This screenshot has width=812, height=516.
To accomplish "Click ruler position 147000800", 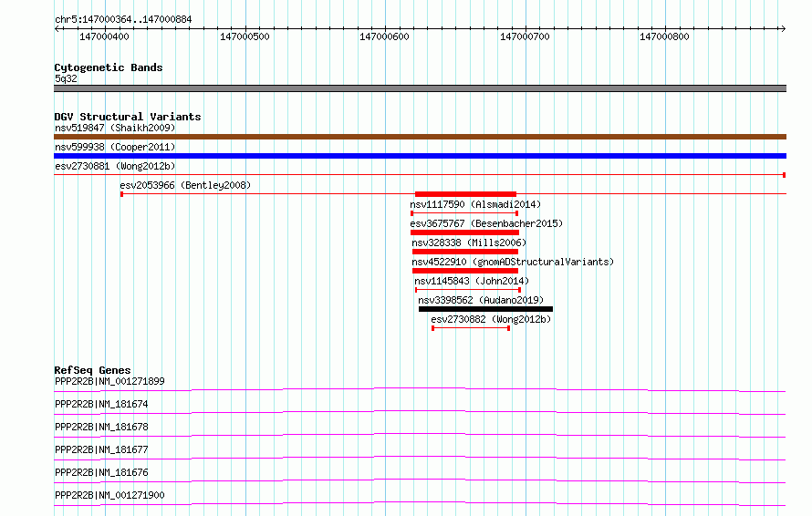I will [664, 36].
